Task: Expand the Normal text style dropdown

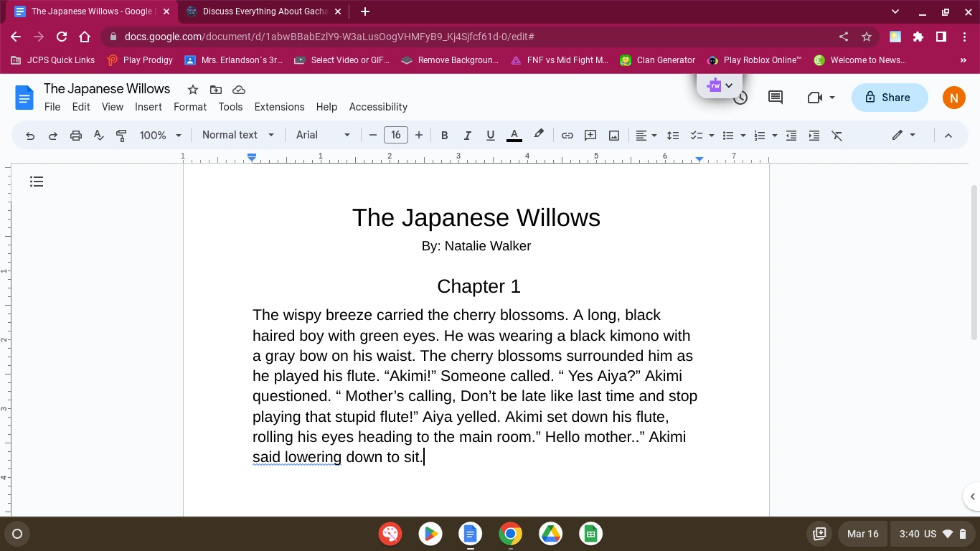Action: [237, 135]
